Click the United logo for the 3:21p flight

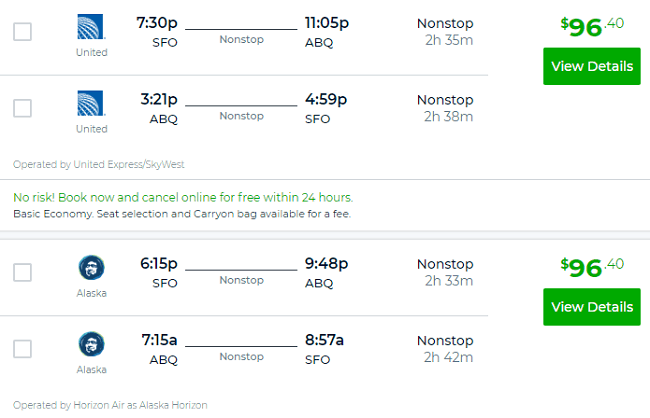coord(91,103)
